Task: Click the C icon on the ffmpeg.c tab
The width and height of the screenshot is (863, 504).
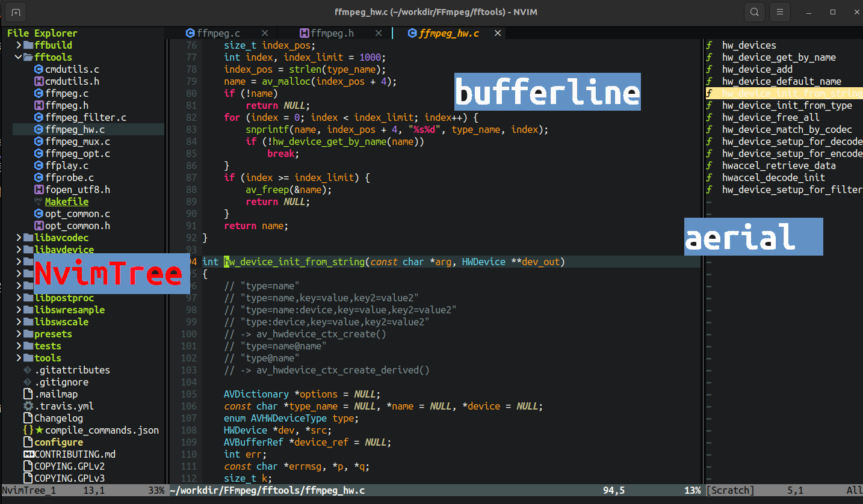Action: click(190, 33)
